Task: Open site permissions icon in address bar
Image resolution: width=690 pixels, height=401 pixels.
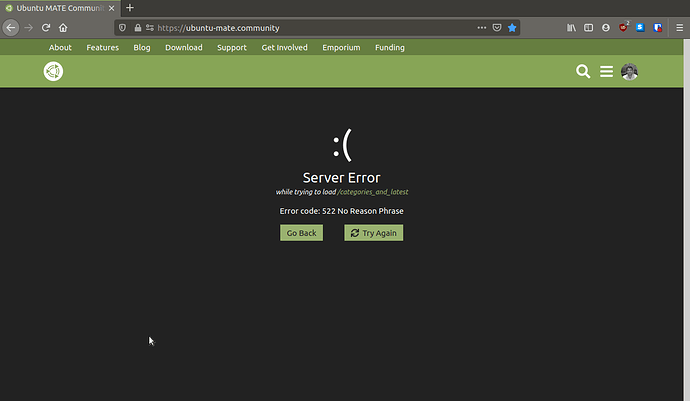Action: tap(150, 28)
